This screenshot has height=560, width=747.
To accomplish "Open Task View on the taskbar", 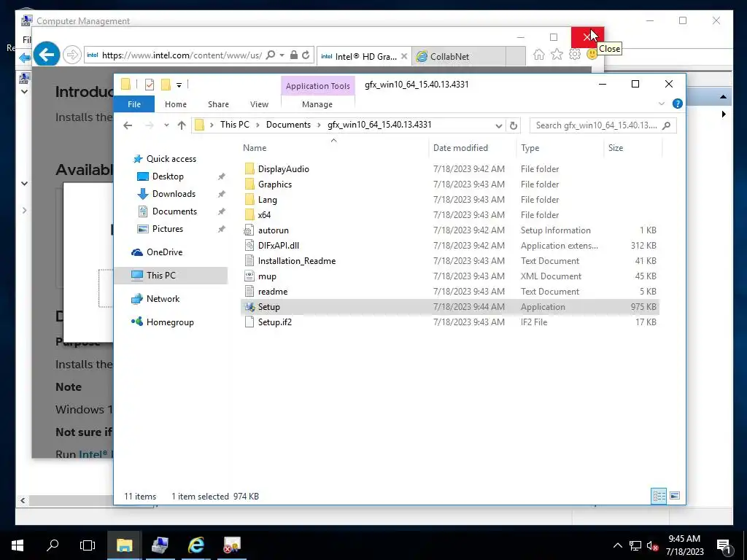I will 88,545.
